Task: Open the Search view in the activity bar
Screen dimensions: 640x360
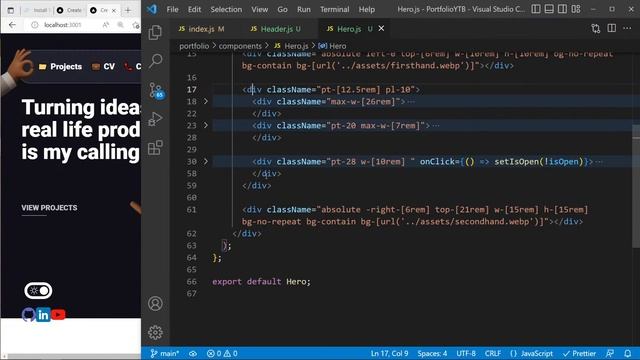Action: [x=155, y=61]
